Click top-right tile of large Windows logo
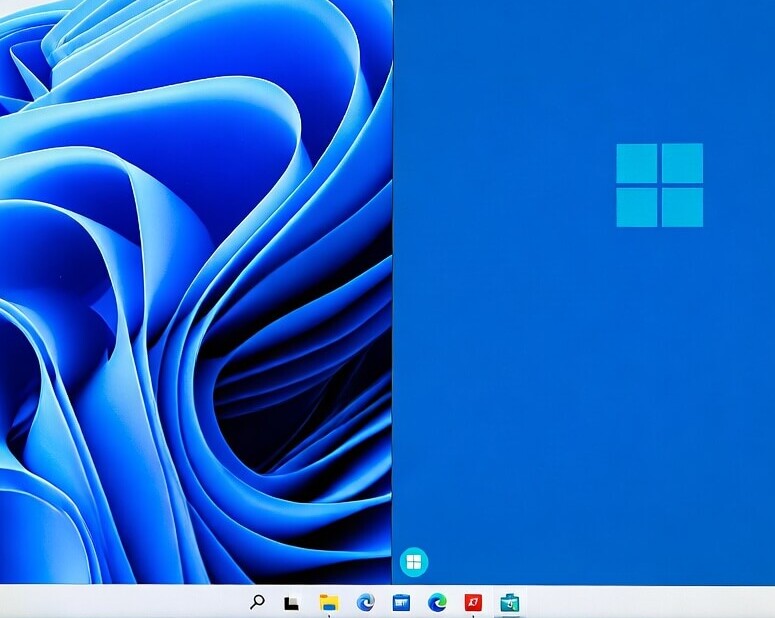 click(x=682, y=163)
